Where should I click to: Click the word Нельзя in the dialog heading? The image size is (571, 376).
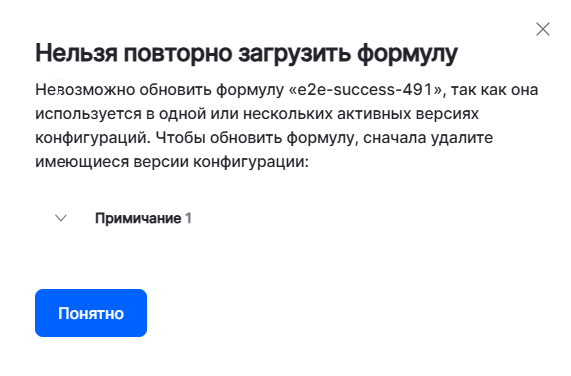point(76,53)
